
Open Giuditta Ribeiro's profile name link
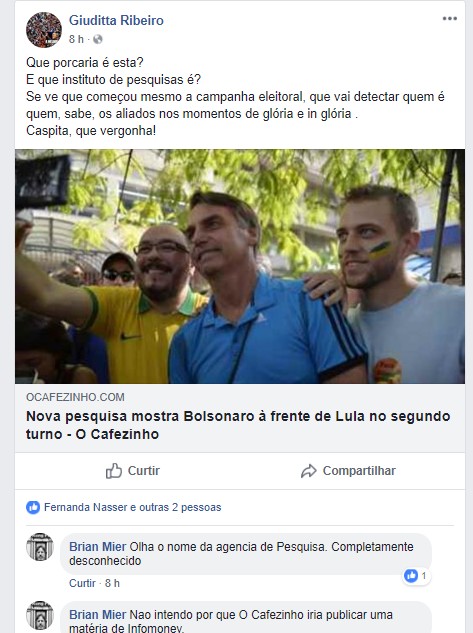pos(116,20)
